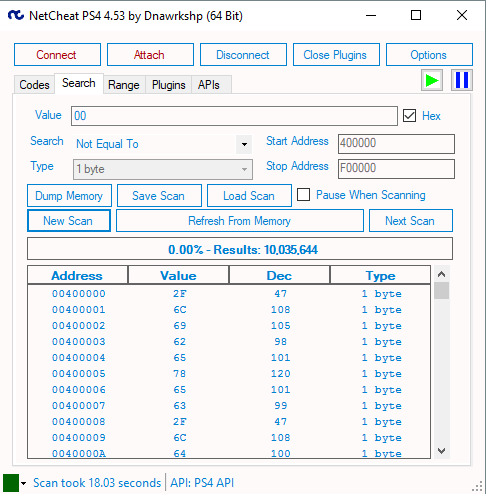Click the window resize grip
Image resolution: width=486 pixels, height=494 pixels.
(478, 487)
